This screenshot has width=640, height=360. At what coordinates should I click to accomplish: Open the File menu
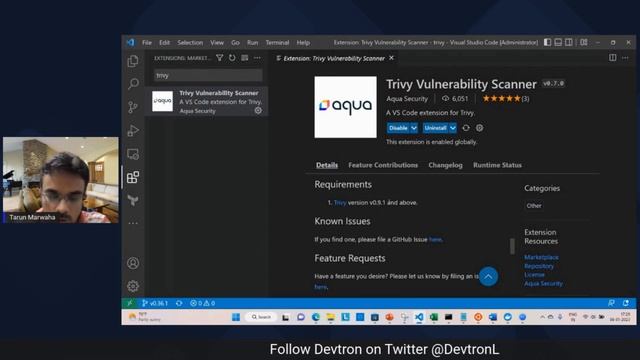click(x=147, y=42)
